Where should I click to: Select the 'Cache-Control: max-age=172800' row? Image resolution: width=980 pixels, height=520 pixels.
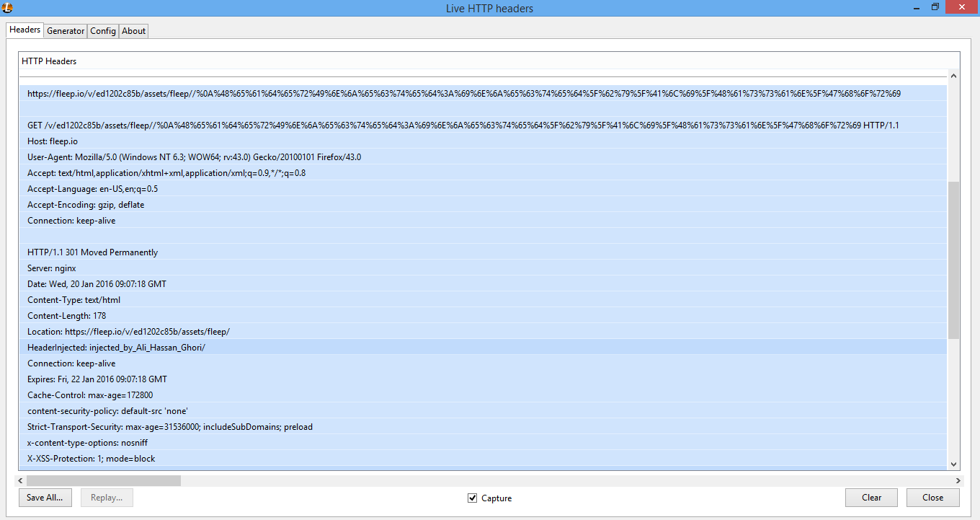point(484,395)
